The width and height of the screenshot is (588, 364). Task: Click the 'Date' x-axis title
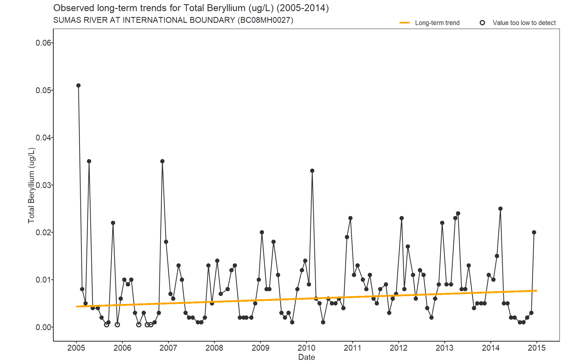pos(307,357)
